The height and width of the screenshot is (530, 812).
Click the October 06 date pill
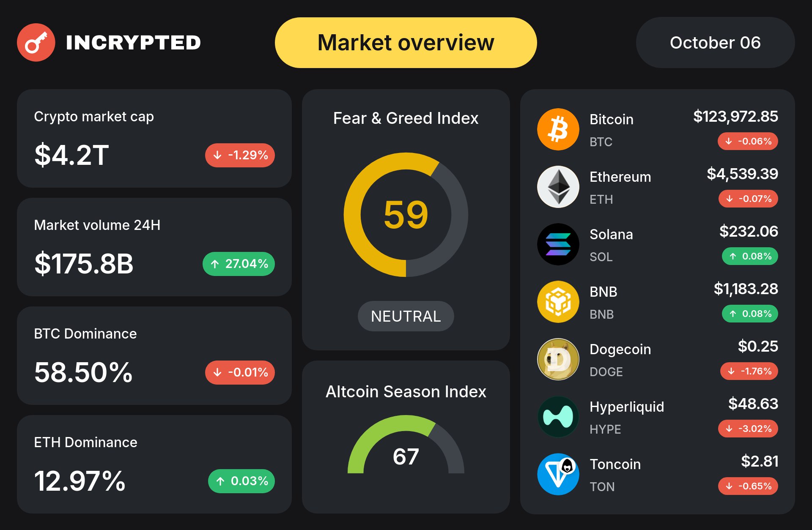pyautogui.click(x=715, y=43)
